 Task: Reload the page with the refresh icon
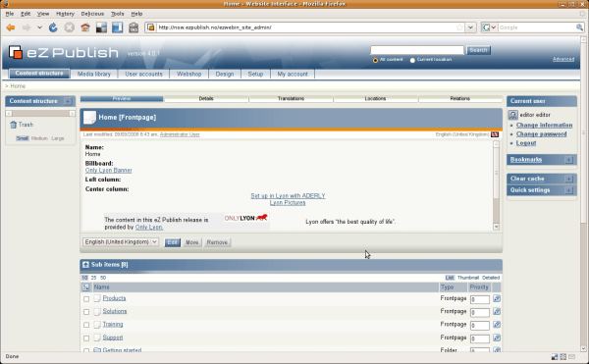pos(53,27)
